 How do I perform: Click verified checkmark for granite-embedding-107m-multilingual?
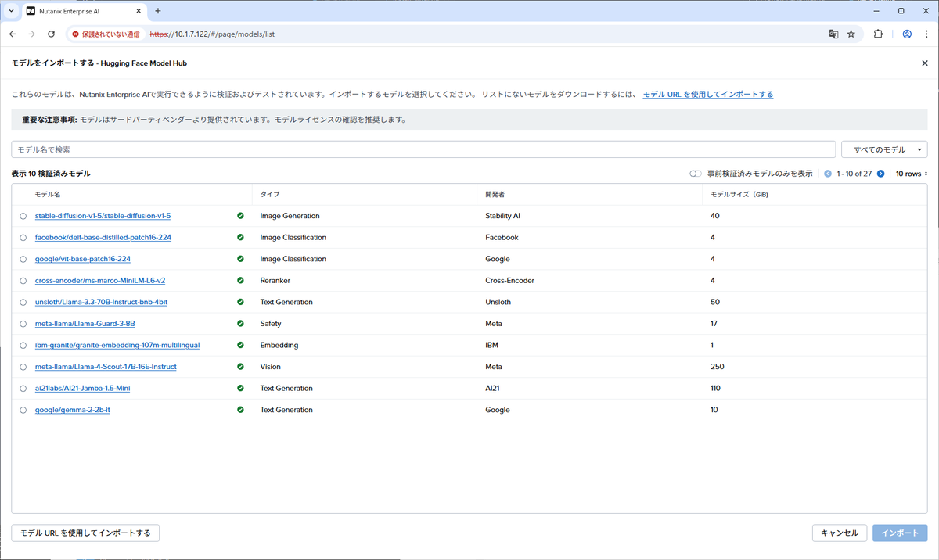[240, 345]
